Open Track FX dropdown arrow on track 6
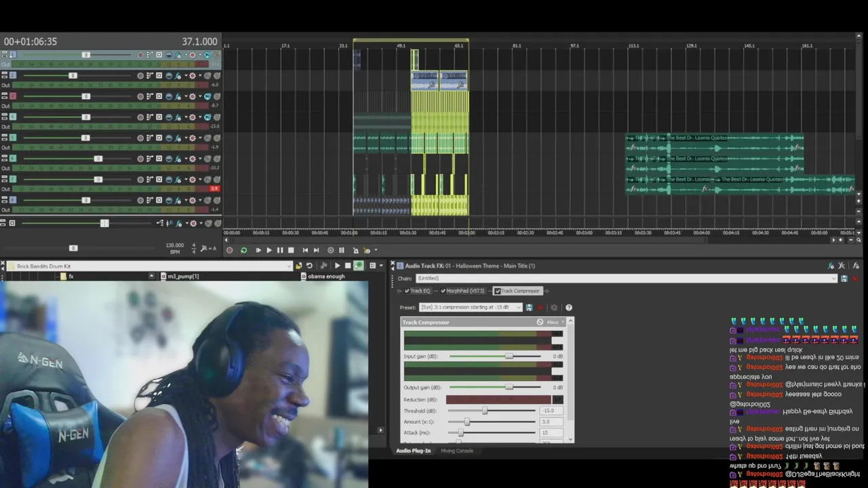Image resolution: width=868 pixels, height=488 pixels. 186,159
